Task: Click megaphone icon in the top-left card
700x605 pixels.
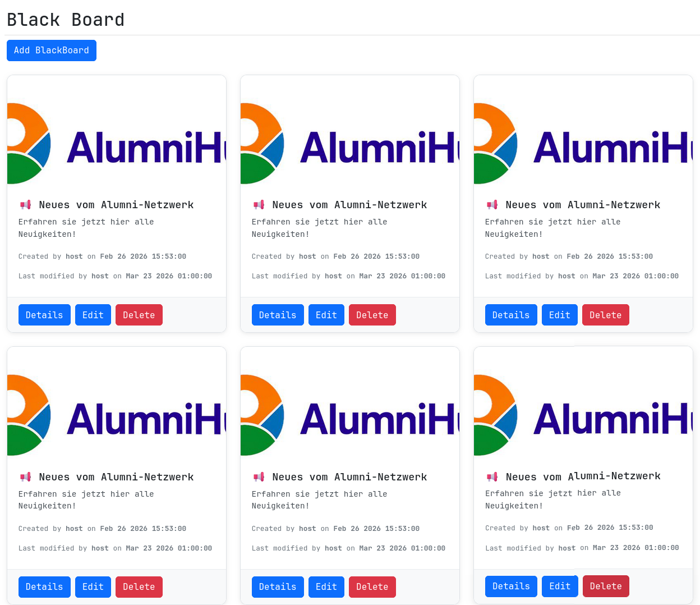Action: [x=25, y=205]
